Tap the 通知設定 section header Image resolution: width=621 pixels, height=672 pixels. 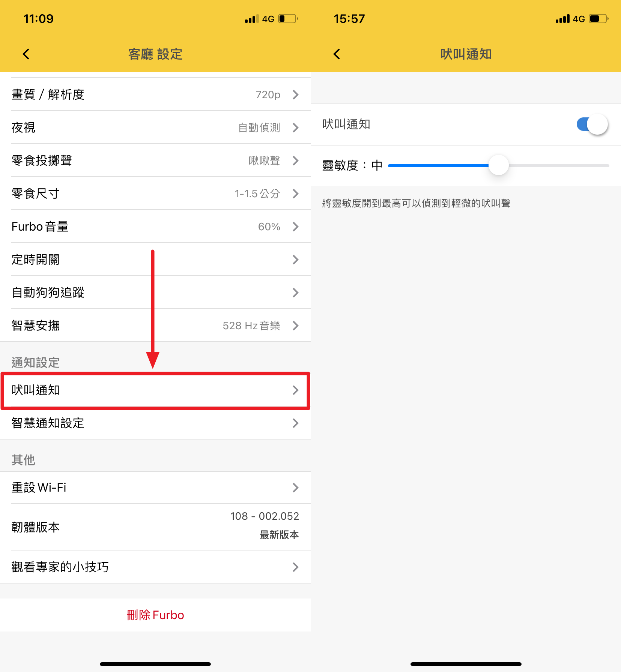[x=36, y=363]
